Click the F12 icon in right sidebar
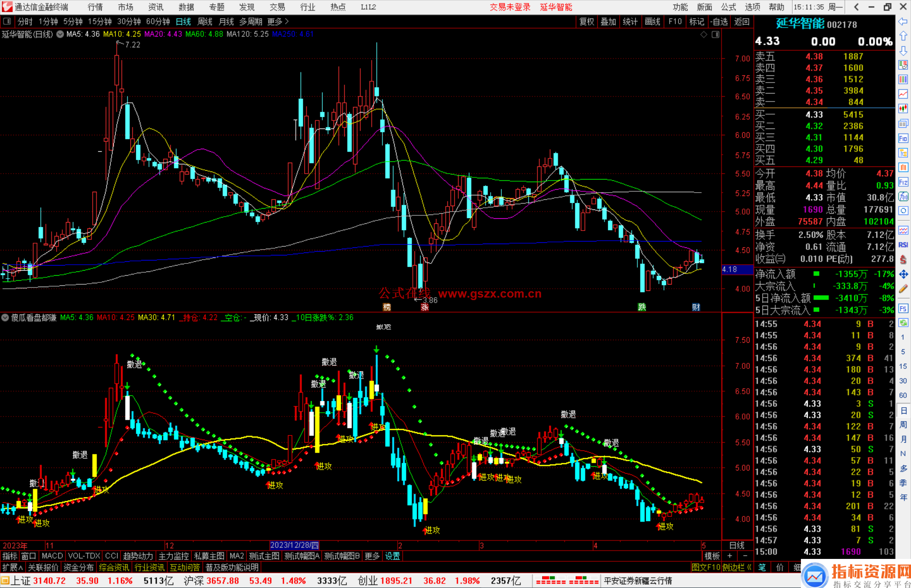Screen dimensions: 911x588 tap(903, 182)
